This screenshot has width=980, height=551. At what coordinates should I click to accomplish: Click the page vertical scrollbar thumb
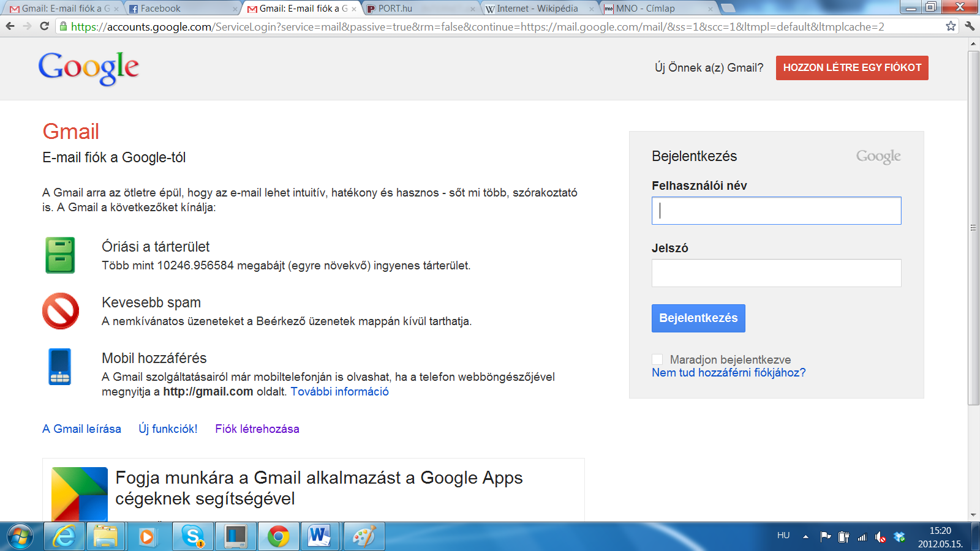(973, 228)
